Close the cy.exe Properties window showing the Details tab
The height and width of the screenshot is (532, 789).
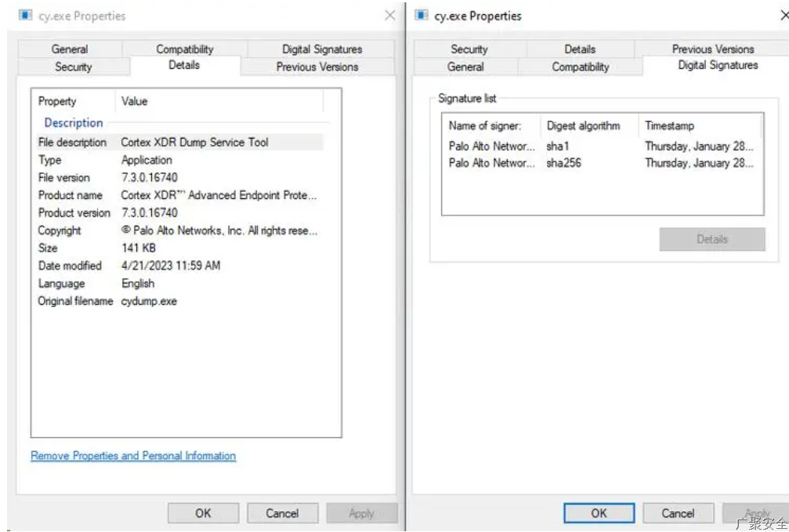tap(390, 15)
